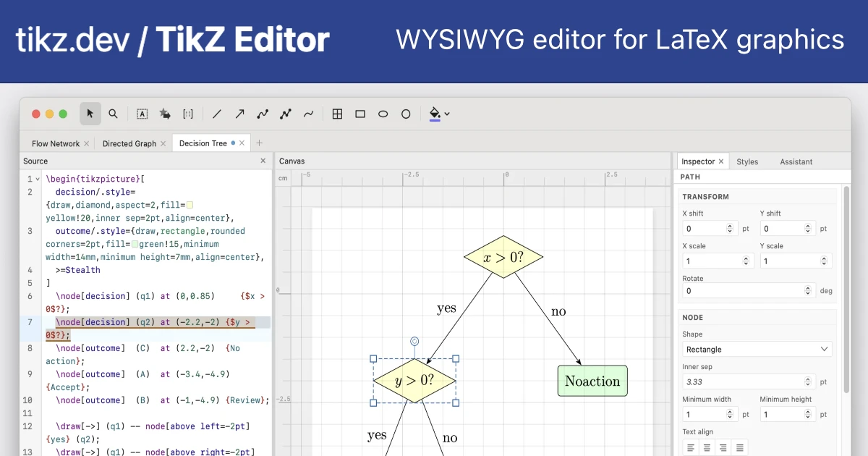Choose the straight line tool
Screen dimensions: 868x456
click(x=217, y=114)
